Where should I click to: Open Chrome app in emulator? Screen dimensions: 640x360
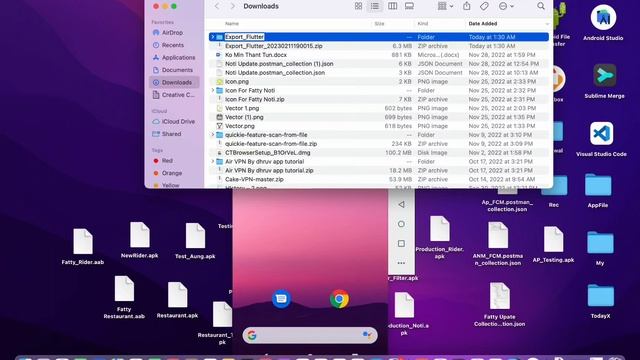click(x=339, y=299)
